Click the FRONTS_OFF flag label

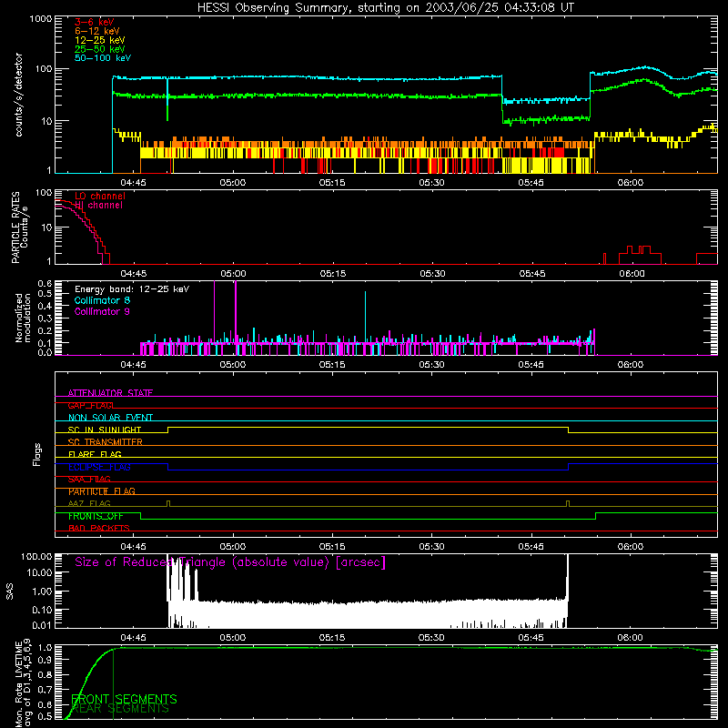click(96, 516)
